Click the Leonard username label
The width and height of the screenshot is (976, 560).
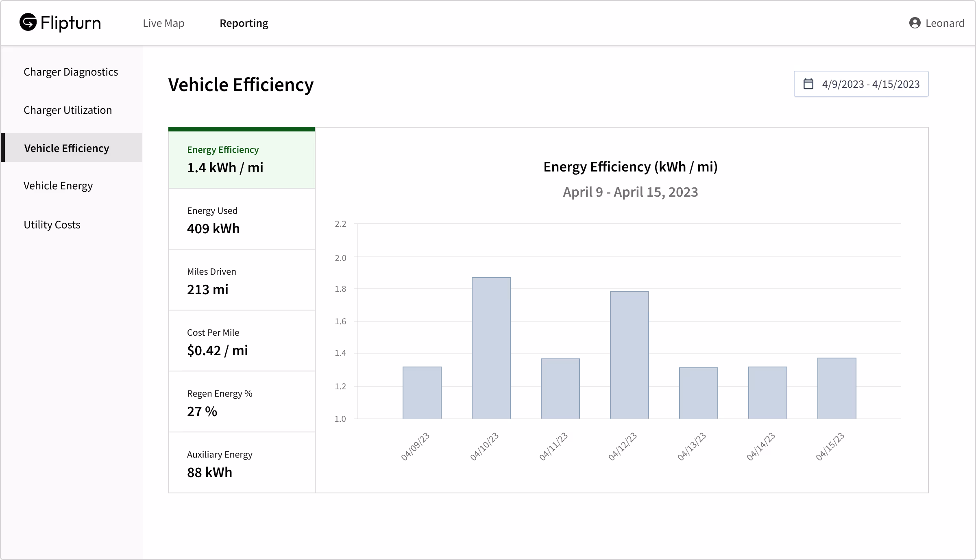pyautogui.click(x=945, y=23)
